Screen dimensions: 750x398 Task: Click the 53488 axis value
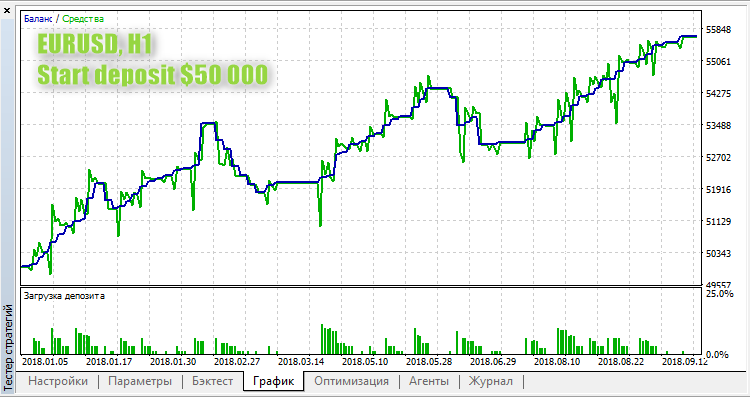click(719, 125)
